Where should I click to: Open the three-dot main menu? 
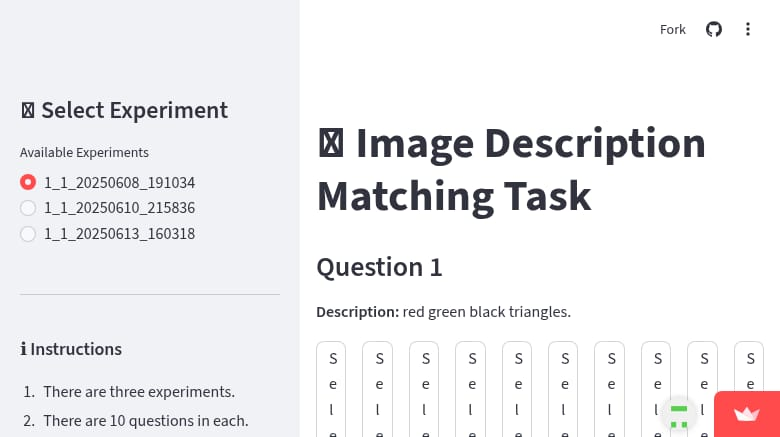[x=748, y=29]
